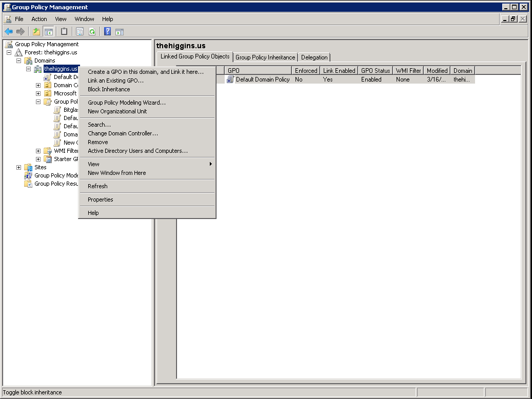This screenshot has width=532, height=399.
Task: Toggle the Show/Hide Console Tree icon
Action: pos(48,31)
